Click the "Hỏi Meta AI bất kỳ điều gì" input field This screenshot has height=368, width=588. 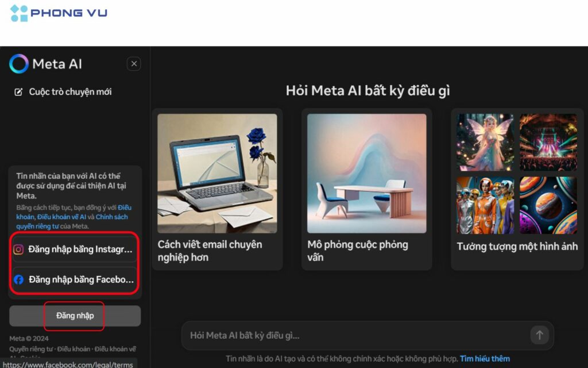pyautogui.click(x=345, y=335)
